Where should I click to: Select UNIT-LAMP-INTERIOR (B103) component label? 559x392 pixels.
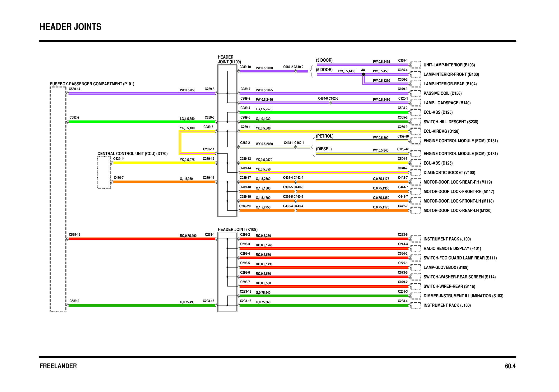click(x=449, y=65)
